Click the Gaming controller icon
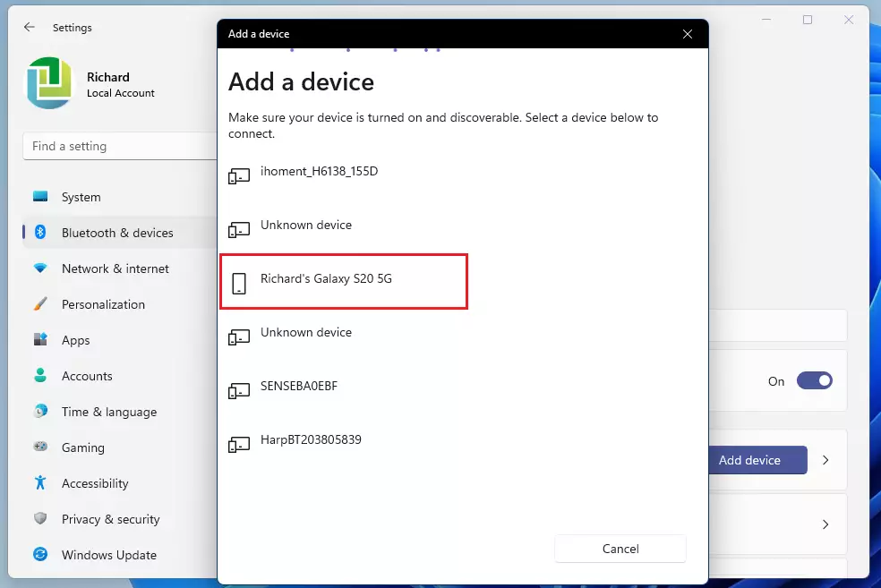The image size is (881, 588). pos(40,447)
